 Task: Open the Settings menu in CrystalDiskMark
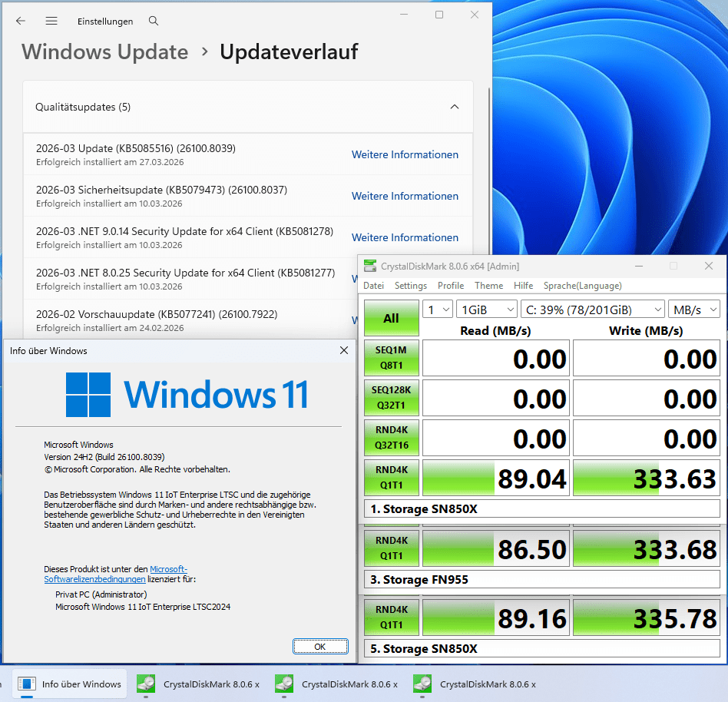tap(411, 286)
